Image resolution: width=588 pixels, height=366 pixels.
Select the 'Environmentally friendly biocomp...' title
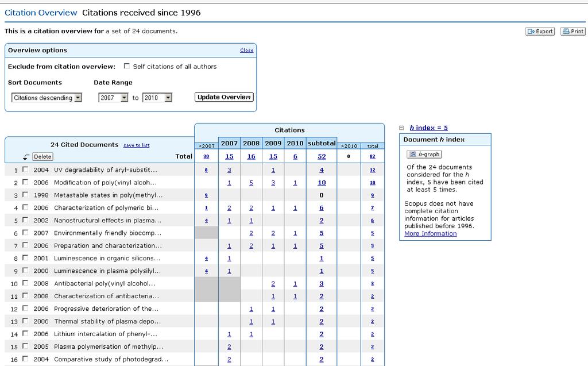107,233
